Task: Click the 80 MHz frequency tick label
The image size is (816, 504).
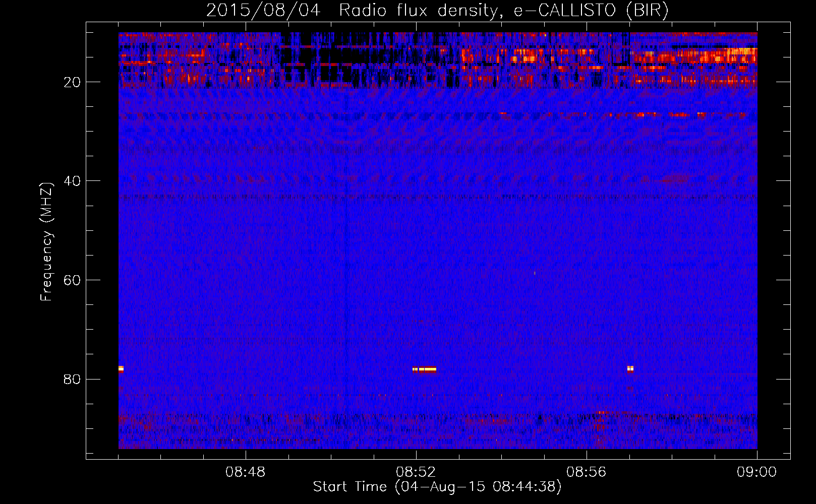Action: (x=72, y=379)
